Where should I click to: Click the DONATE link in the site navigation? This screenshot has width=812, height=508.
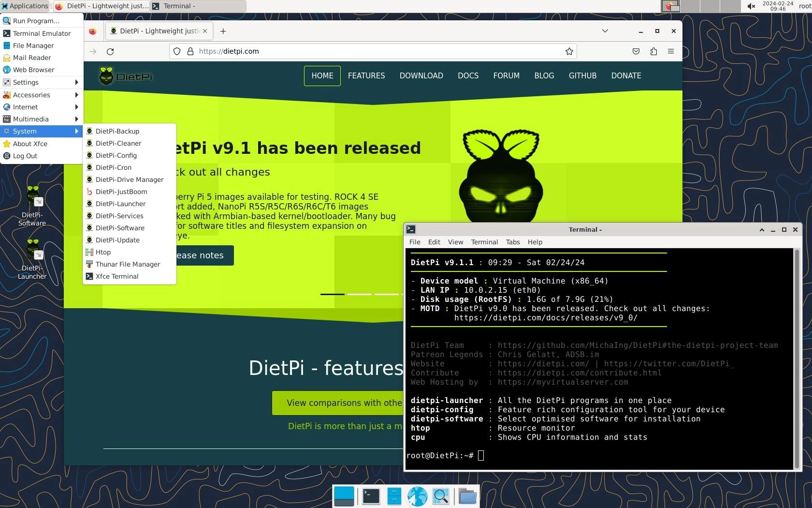(x=626, y=76)
